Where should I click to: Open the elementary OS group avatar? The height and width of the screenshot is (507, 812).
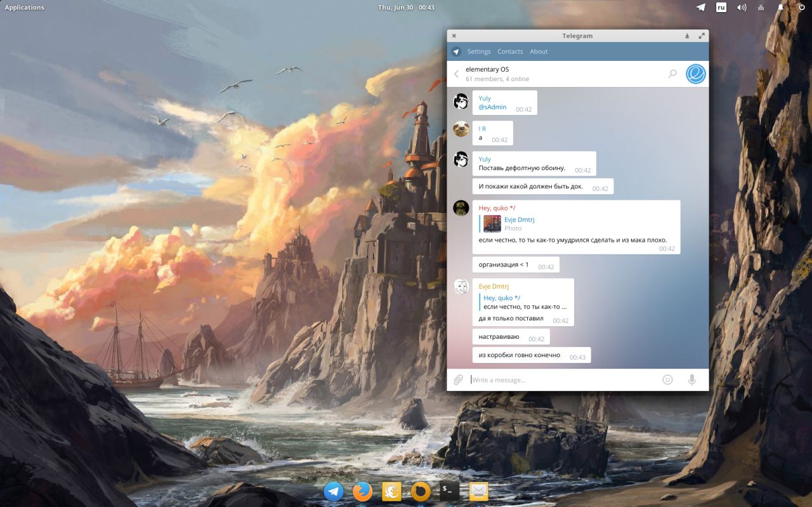click(696, 74)
